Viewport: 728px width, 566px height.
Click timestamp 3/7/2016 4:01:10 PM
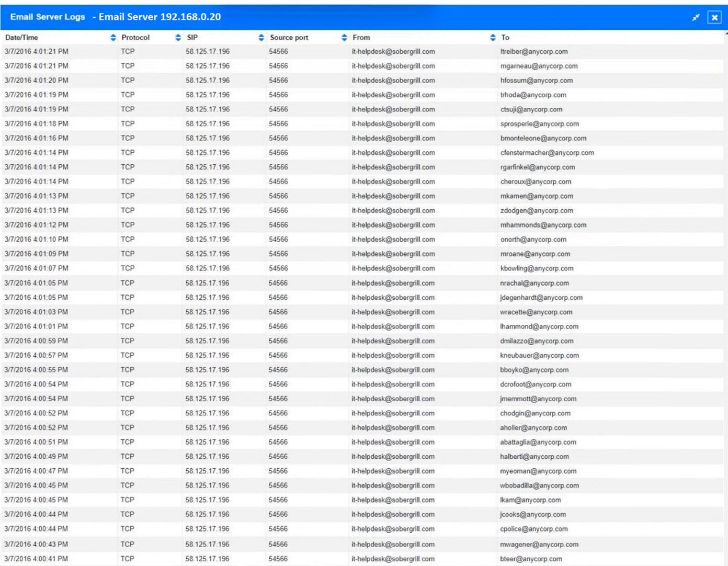coord(37,240)
